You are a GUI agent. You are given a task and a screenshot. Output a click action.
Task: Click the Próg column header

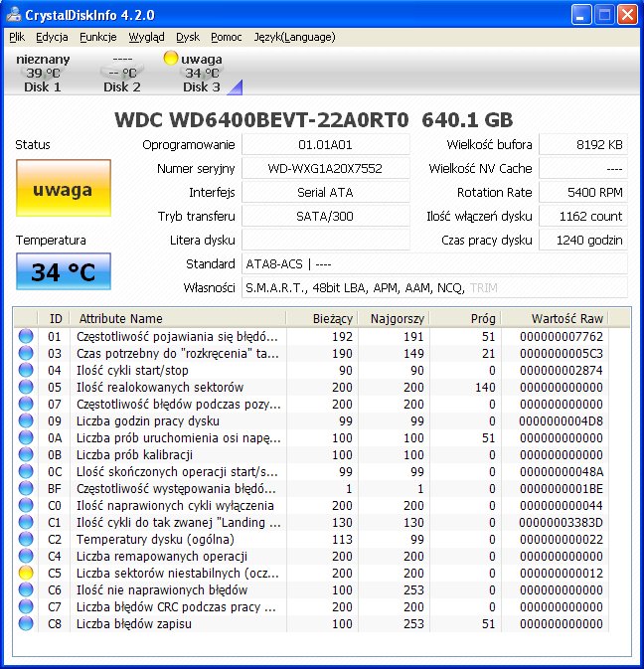[x=465, y=318]
